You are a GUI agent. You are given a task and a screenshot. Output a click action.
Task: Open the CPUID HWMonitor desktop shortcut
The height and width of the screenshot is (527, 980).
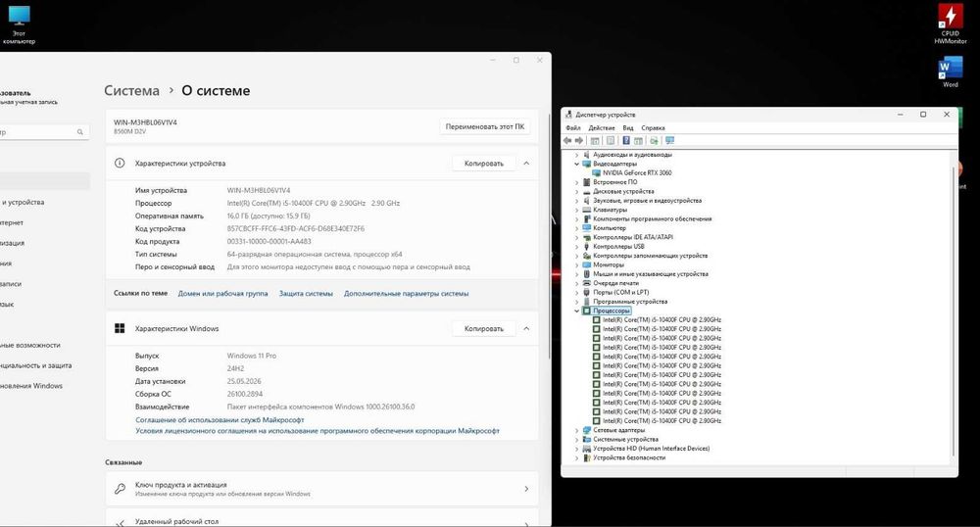tap(950, 24)
